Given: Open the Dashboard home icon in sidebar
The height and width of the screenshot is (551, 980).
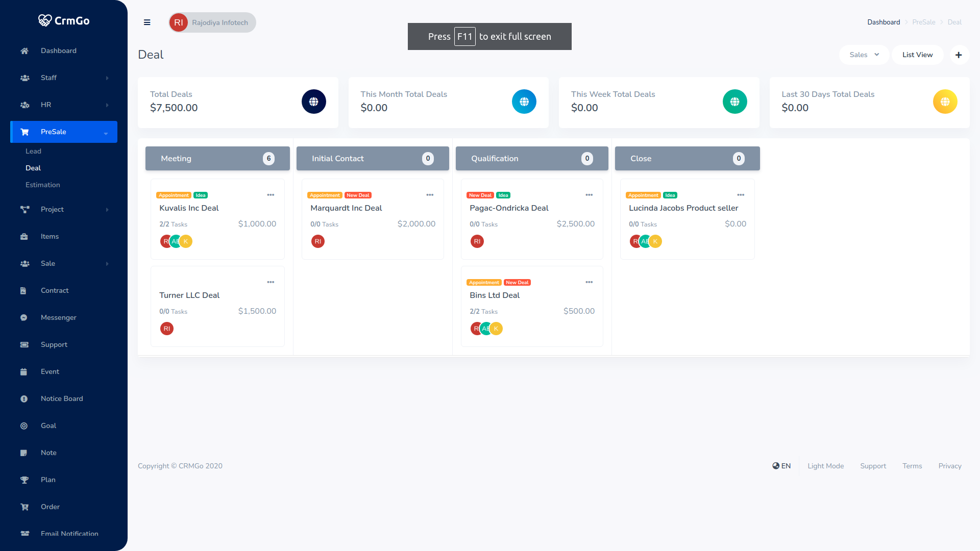Looking at the screenshot, I should click(x=24, y=51).
